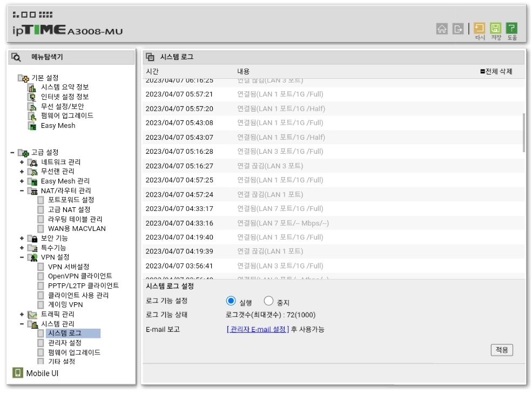
Task: Click the 메뉴탐색기 search icon
Action: point(16,57)
